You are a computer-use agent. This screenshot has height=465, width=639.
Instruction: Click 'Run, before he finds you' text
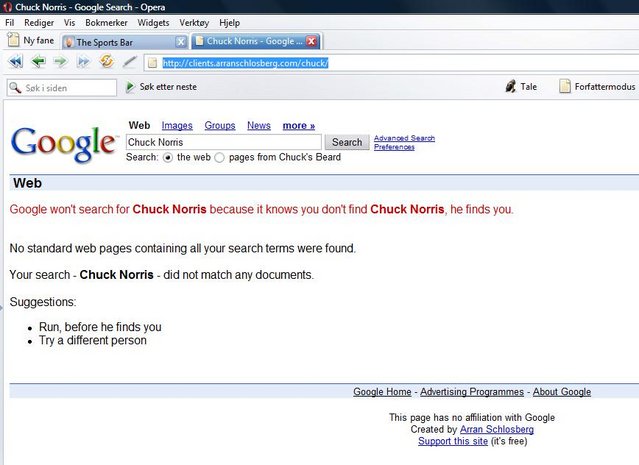[100, 327]
